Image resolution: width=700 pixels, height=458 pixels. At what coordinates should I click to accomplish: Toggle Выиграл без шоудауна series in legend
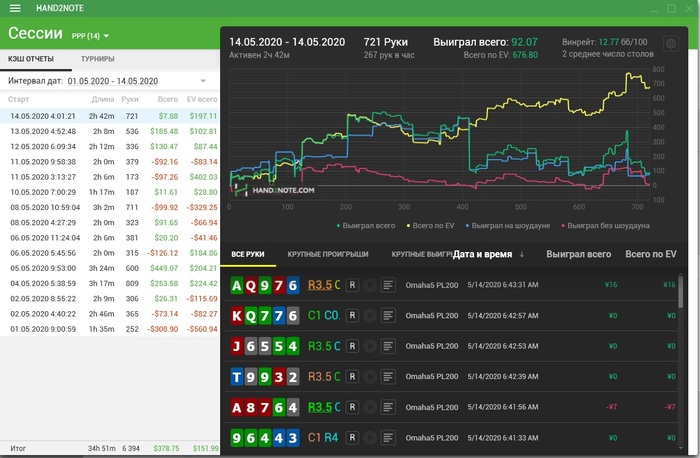click(605, 226)
